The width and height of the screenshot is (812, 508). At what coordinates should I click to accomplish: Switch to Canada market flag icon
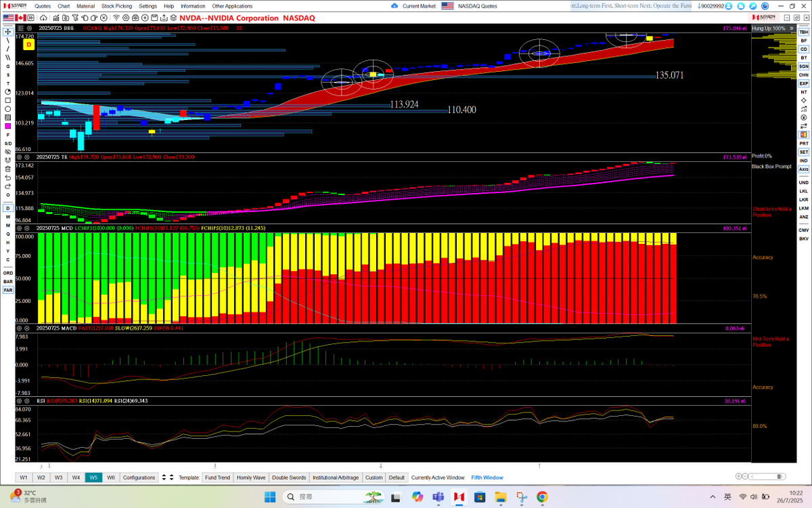click(20, 18)
